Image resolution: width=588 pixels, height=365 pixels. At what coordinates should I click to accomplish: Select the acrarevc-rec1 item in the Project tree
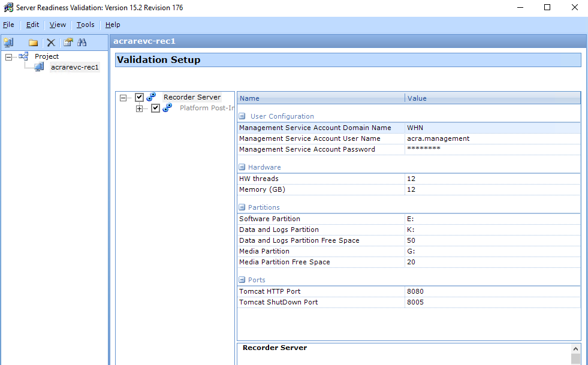[x=75, y=67]
